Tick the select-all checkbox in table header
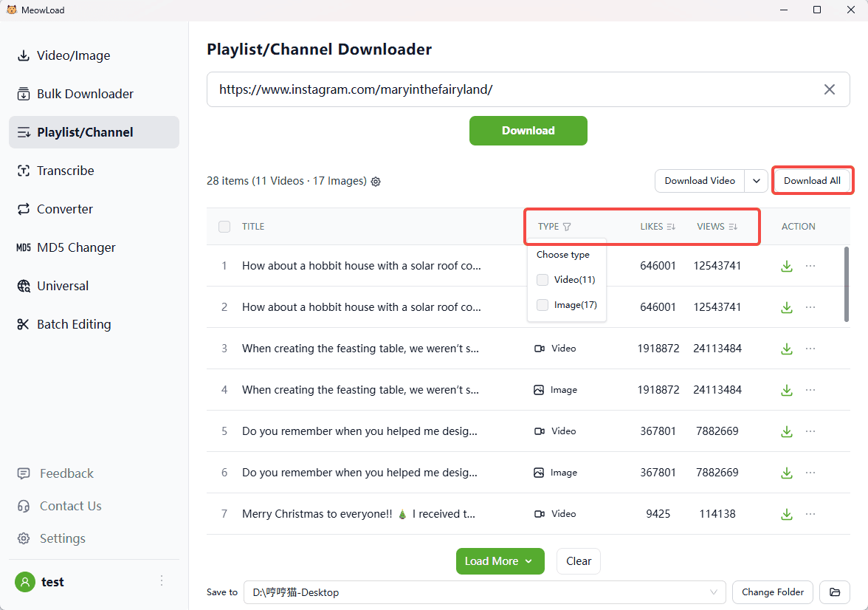The width and height of the screenshot is (868, 610). [224, 227]
